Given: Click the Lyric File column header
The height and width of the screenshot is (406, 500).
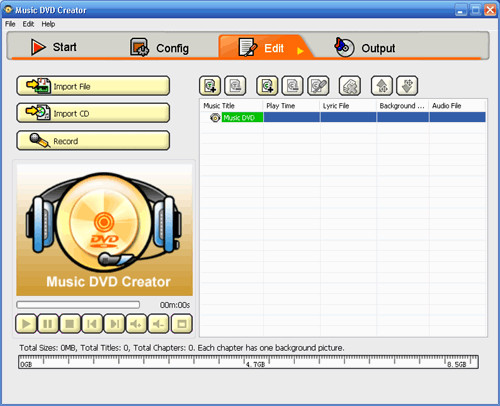Looking at the screenshot, I should tap(348, 106).
